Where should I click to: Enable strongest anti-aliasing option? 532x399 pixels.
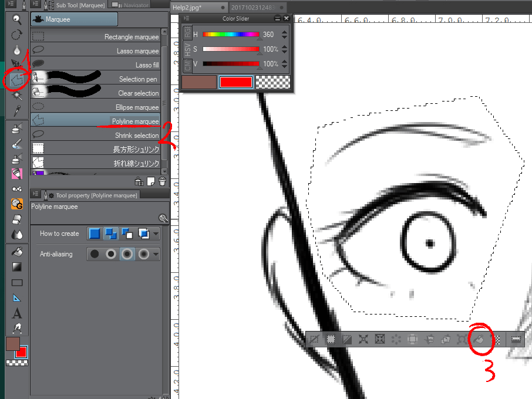tap(143, 253)
